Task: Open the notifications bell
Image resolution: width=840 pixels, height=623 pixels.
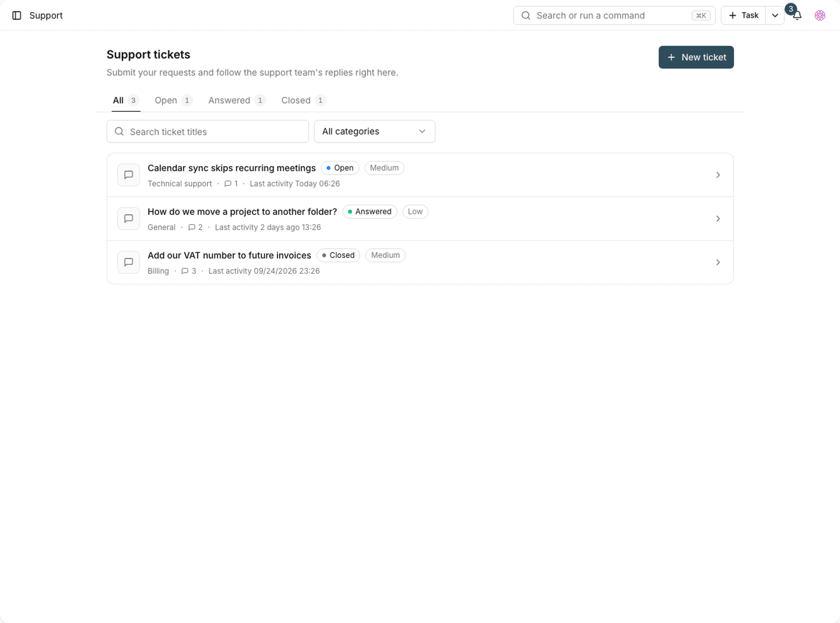Action: point(797,16)
